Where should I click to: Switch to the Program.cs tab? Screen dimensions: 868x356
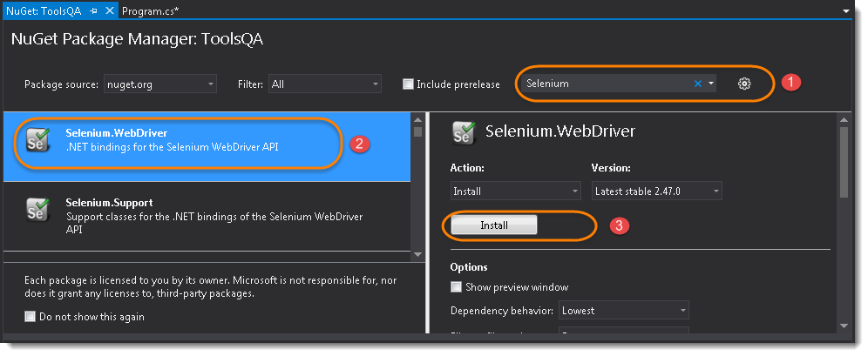pos(150,10)
